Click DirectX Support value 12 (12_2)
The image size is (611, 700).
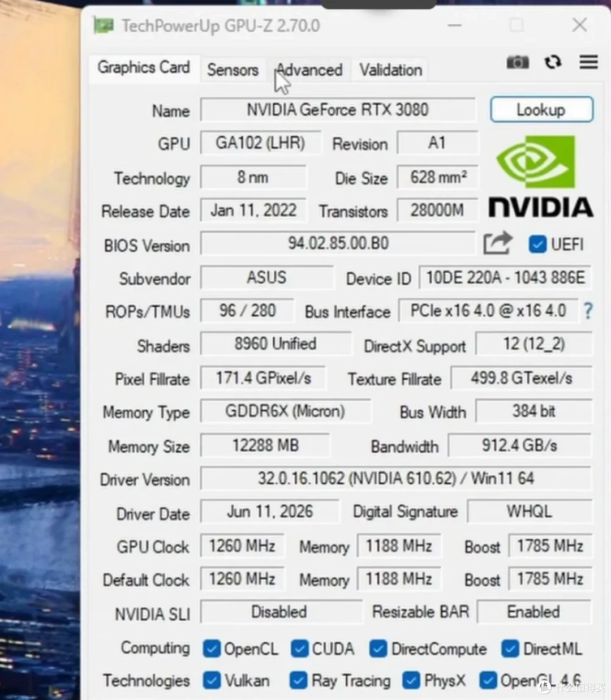[x=534, y=343]
